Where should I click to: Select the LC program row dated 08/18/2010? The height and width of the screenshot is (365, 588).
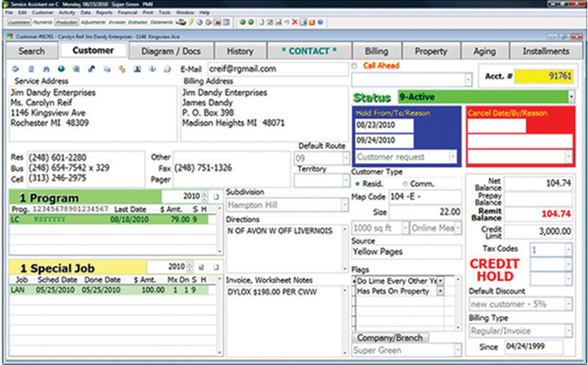[x=109, y=220]
